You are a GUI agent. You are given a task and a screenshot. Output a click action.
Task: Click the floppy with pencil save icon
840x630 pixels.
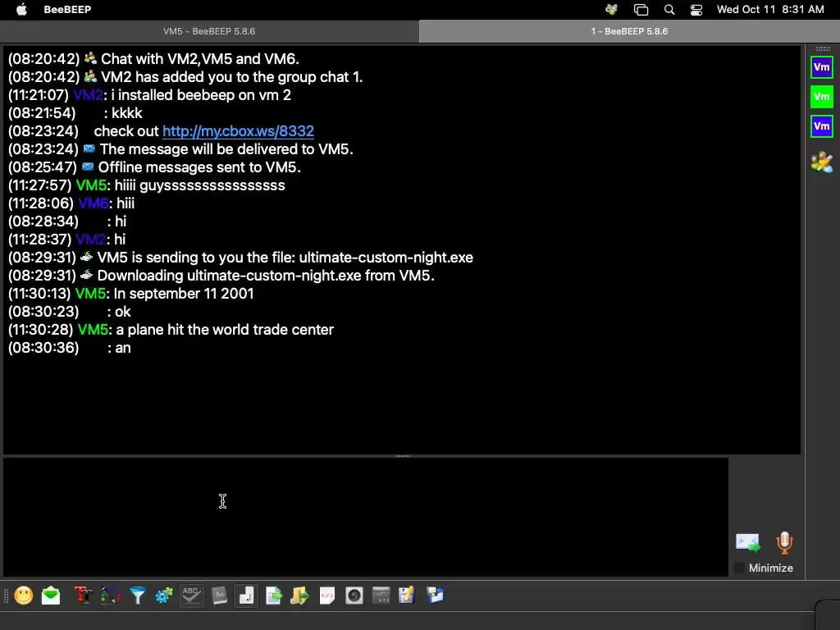(407, 596)
